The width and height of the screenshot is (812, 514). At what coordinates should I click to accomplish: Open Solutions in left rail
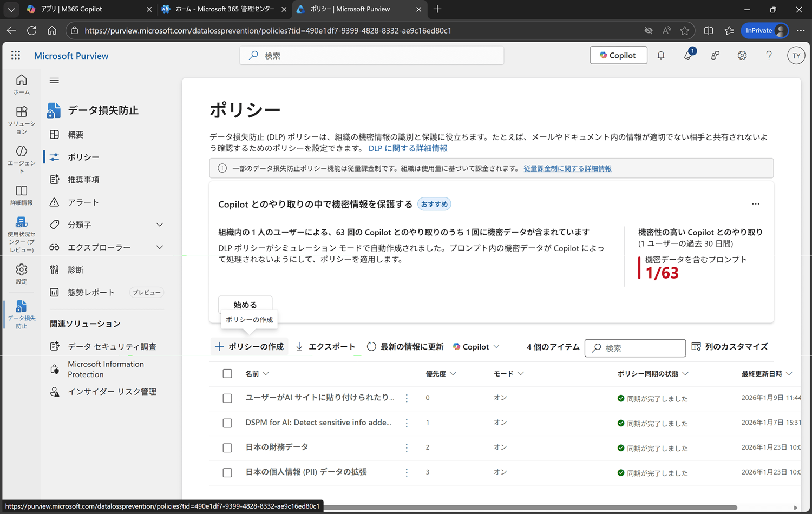21,120
